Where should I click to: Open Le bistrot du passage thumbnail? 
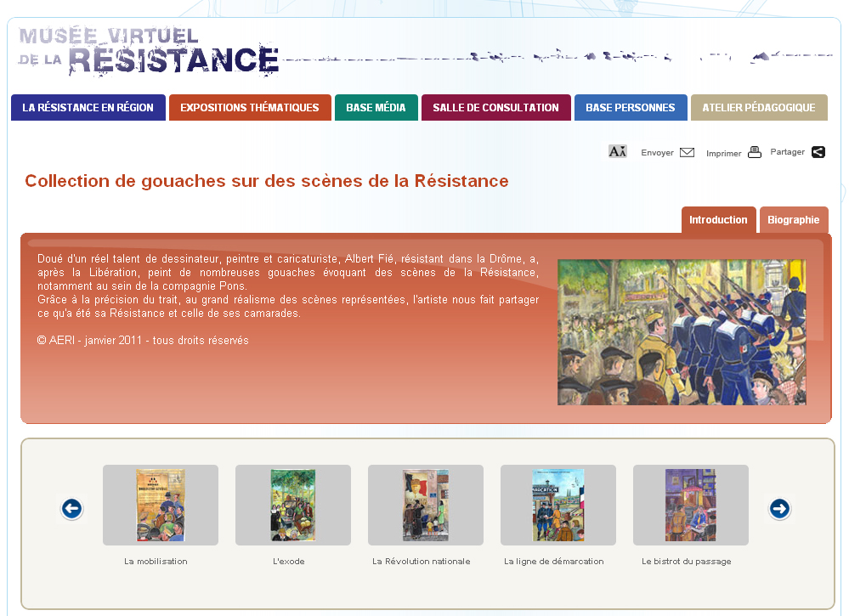(691, 505)
